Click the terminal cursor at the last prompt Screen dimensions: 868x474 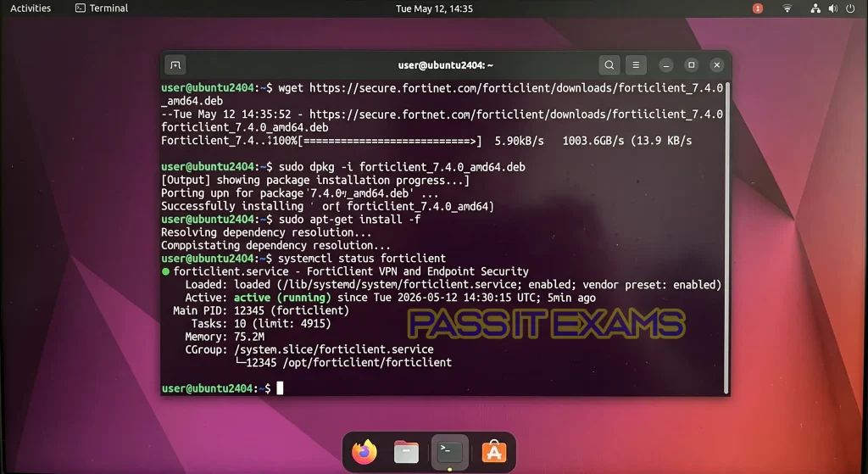[280, 388]
